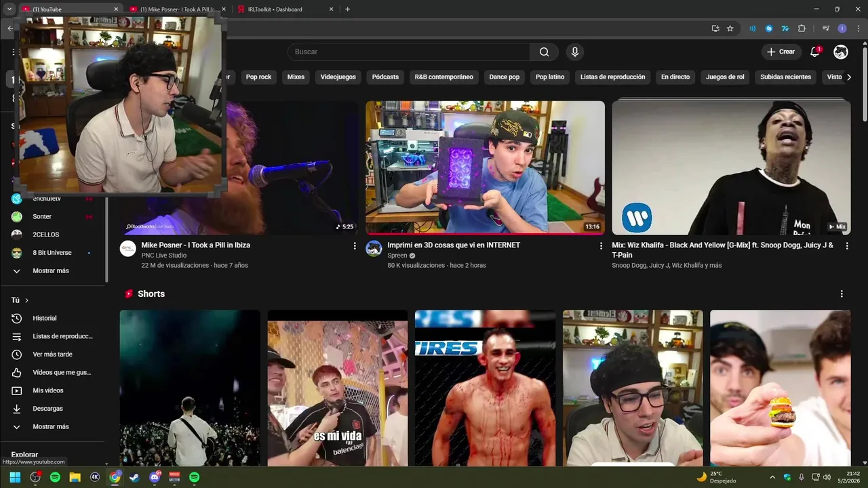This screenshot has height=488, width=868.
Task: Open the Chrome profile avatar
Action: click(842, 28)
